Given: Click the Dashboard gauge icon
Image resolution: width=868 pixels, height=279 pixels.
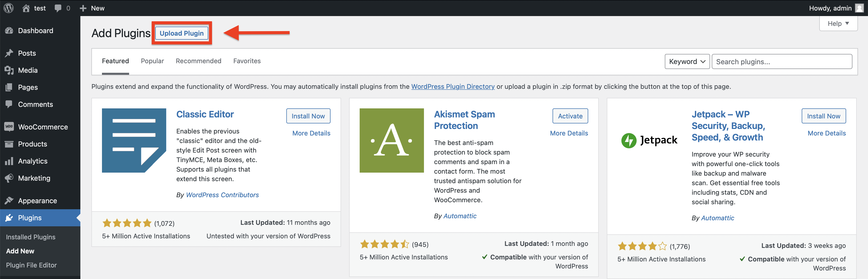Looking at the screenshot, I should [x=9, y=31].
